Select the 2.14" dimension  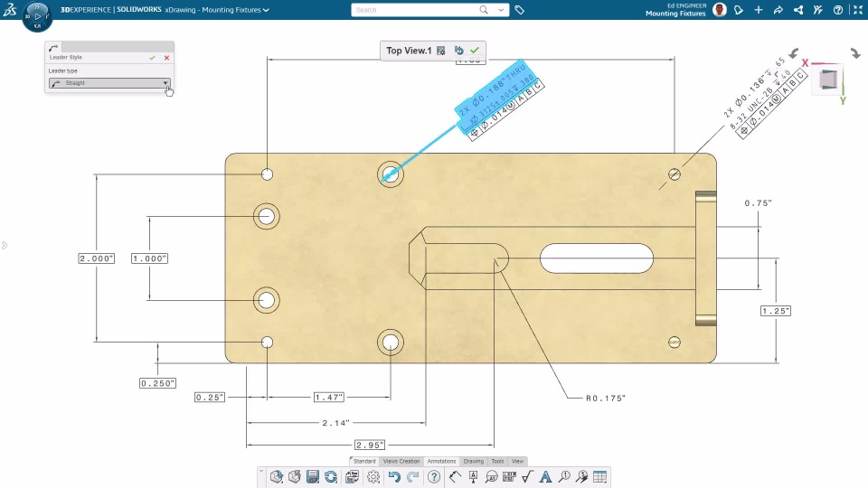(x=335, y=423)
